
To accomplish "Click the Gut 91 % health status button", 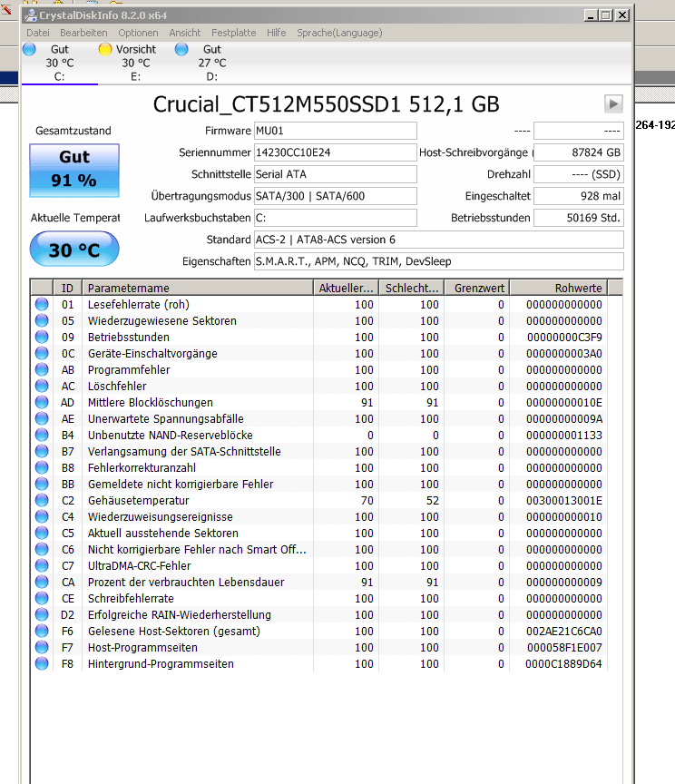I will [x=74, y=171].
